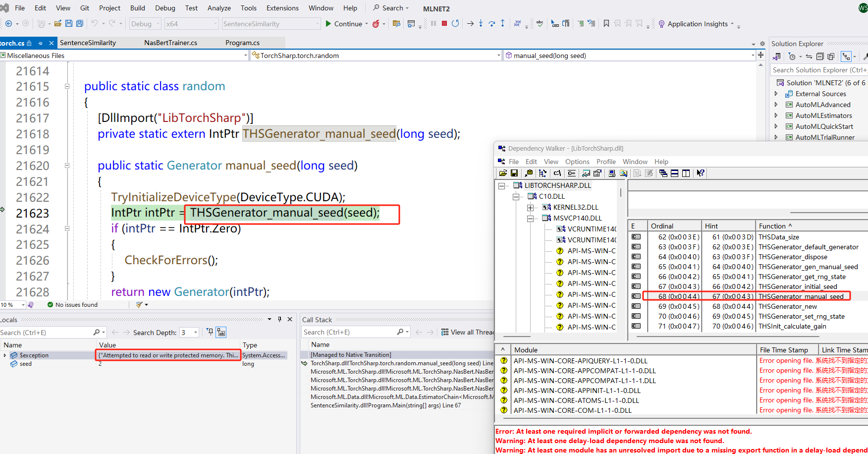Collapse the random class code block
This screenshot has height=454, width=868.
(67, 86)
